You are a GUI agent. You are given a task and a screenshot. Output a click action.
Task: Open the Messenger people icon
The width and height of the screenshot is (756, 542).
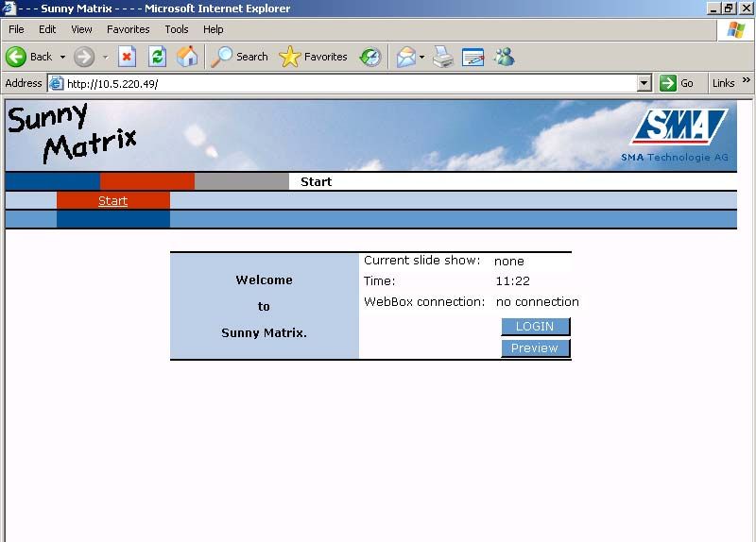click(x=505, y=57)
